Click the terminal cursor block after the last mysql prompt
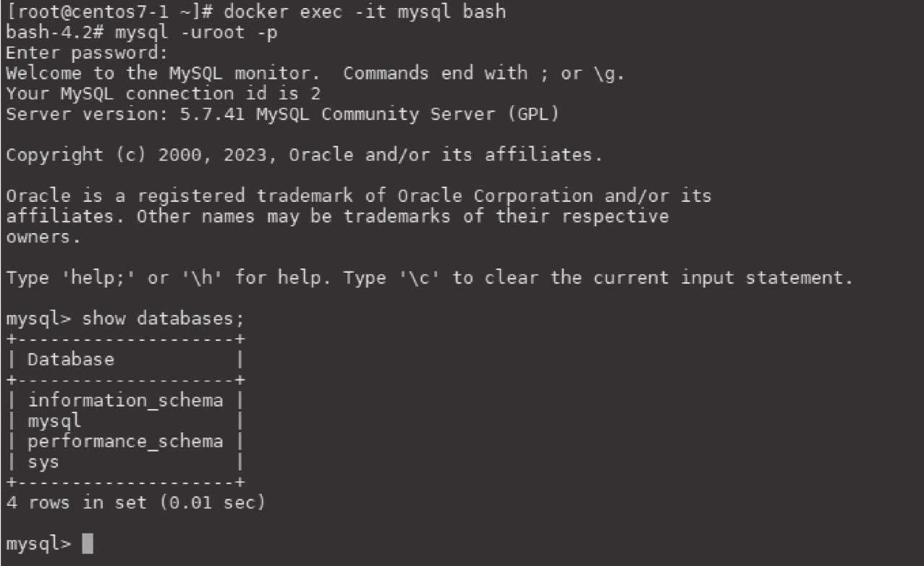 (x=88, y=544)
